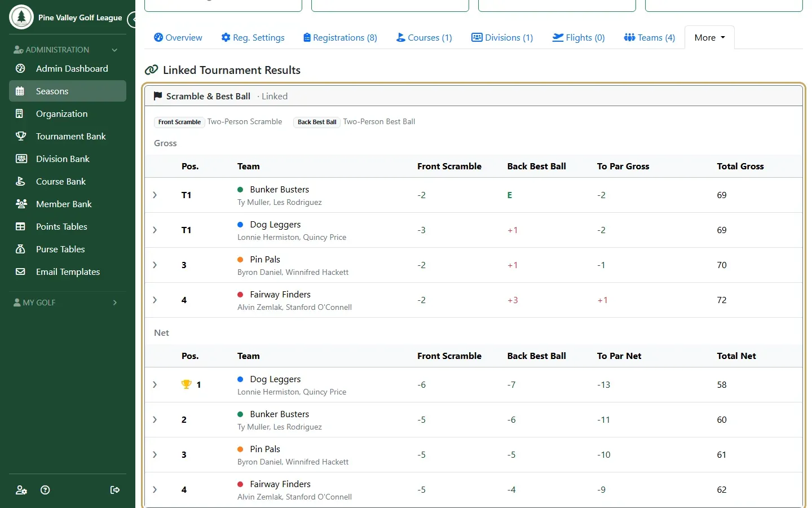Click the orange dot beside Pin Pals in Net
The image size is (812, 508).
pos(240,449)
